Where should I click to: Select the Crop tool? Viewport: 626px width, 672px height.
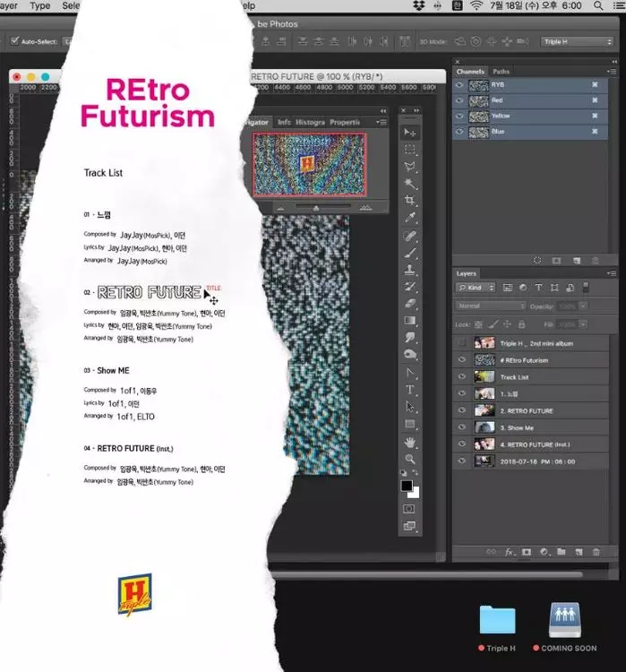click(410, 201)
